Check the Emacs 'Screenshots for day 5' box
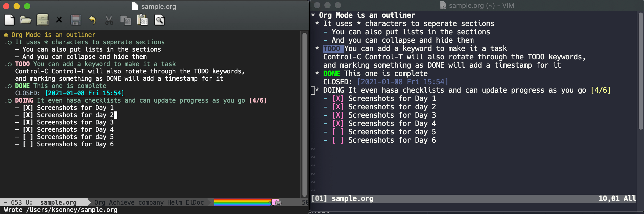 pyautogui.click(x=28, y=137)
